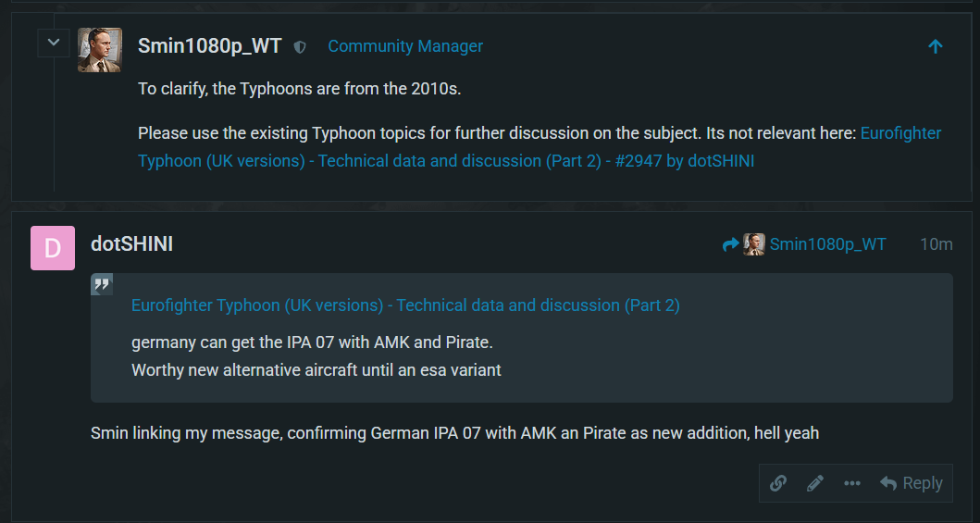
Task: Open the Smin1080p_WT username in top post
Action: click(x=209, y=46)
